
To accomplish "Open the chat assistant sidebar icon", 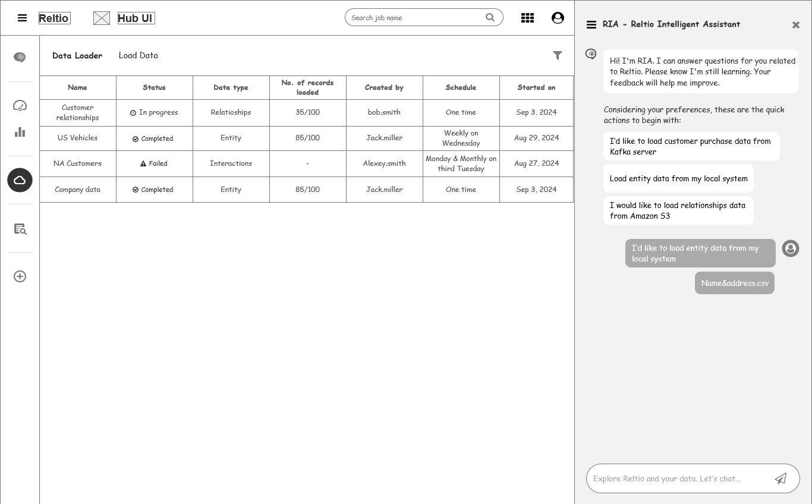I will click(x=20, y=57).
